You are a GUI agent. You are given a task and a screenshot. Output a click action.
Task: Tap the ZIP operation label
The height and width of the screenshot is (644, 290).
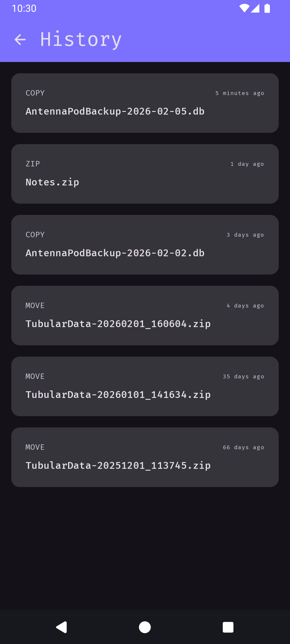tap(33, 164)
